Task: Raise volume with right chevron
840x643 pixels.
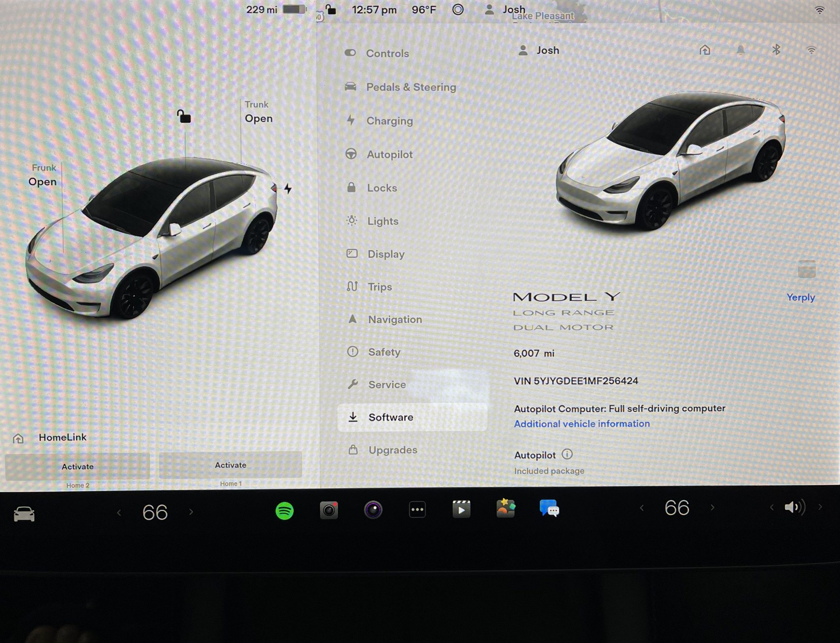Action: tap(820, 507)
